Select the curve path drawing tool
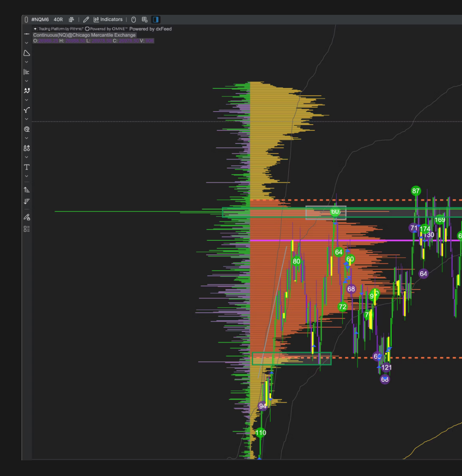The image size is (462, 476). pyautogui.click(x=27, y=110)
